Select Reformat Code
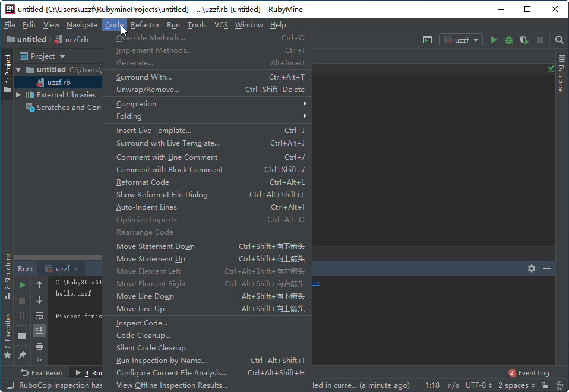Viewport: 569px width, 392px height. pos(207,182)
